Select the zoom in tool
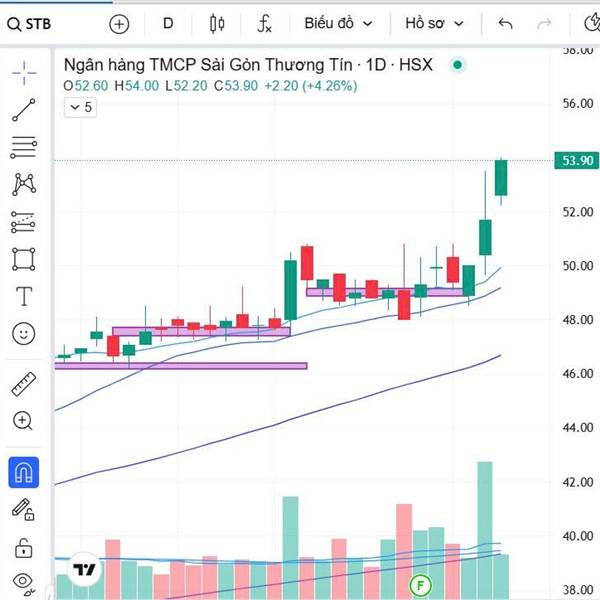Screen dimensions: 600x600 [23, 421]
